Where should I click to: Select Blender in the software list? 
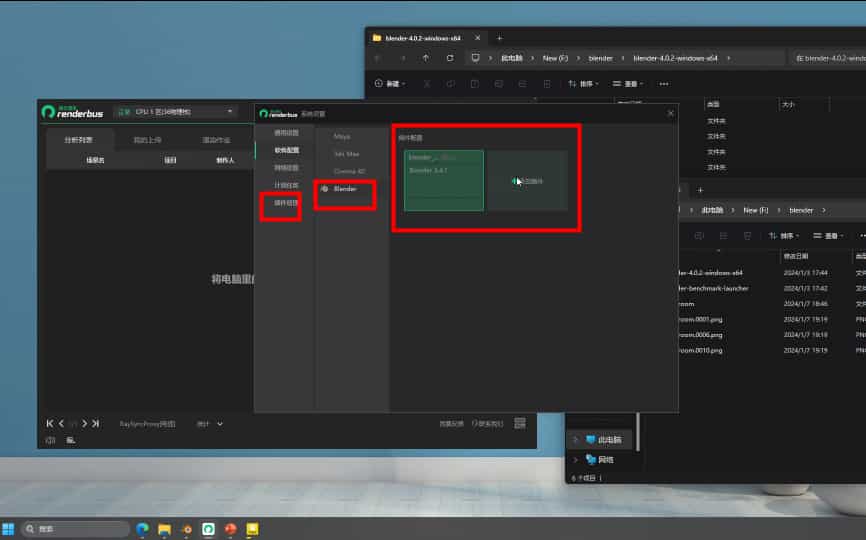(x=344, y=188)
